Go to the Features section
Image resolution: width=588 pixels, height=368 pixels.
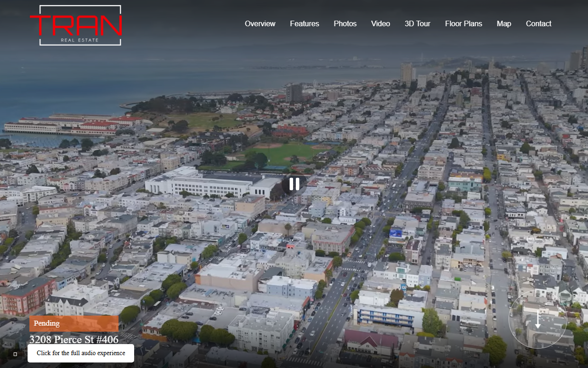(304, 24)
